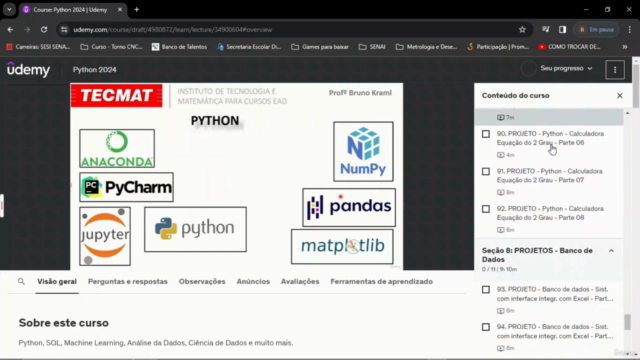The height and width of the screenshot is (360, 640).
Task: Click the video icon beside '7m'
Action: point(500,117)
